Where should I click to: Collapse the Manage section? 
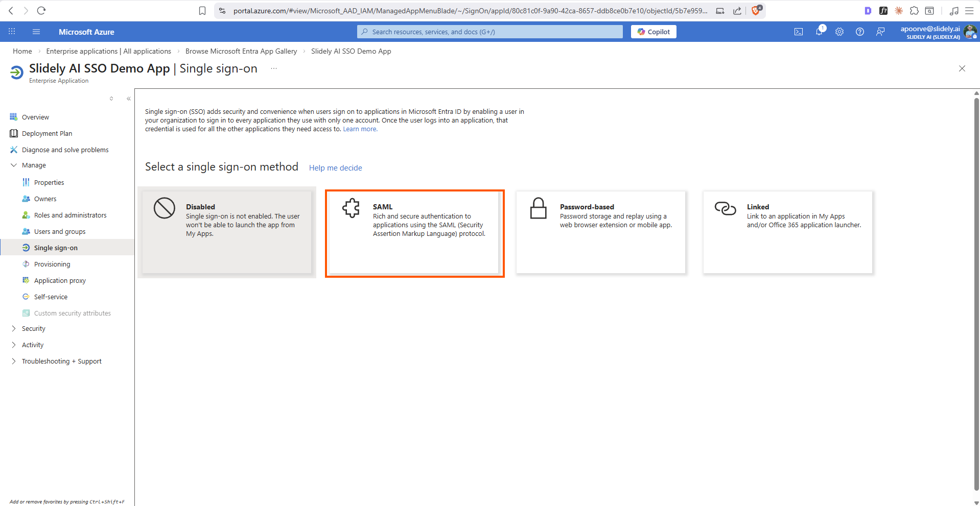[14, 165]
